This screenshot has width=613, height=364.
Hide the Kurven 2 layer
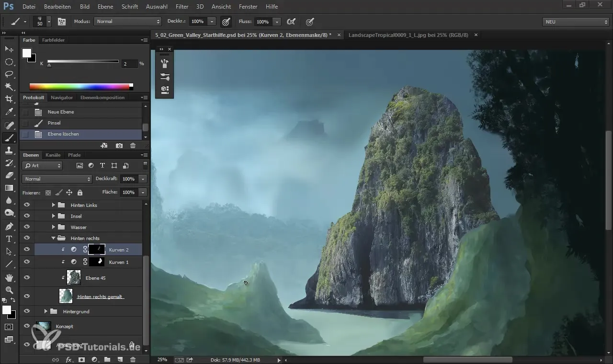pos(27,250)
